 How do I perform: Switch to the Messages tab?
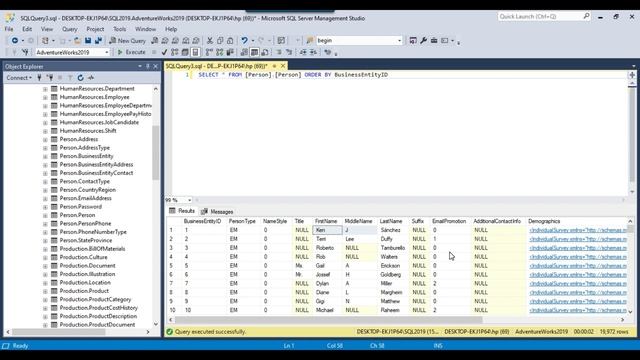coord(218,211)
